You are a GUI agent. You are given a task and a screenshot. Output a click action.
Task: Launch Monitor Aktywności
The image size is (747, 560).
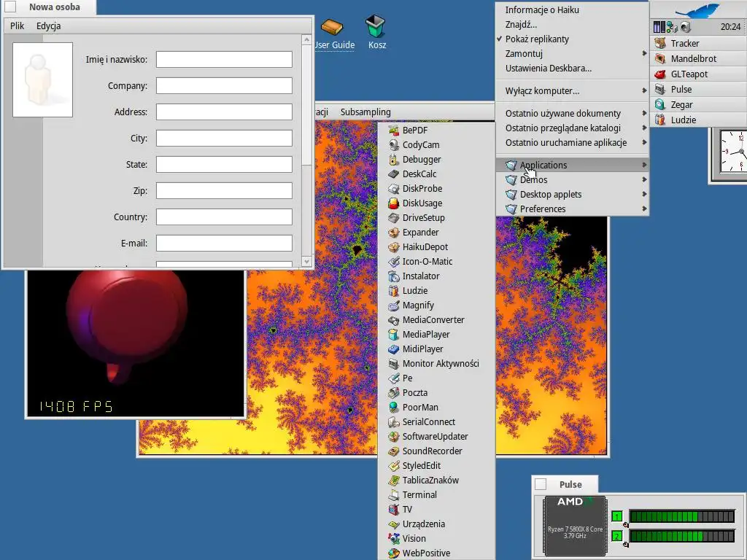(436, 363)
